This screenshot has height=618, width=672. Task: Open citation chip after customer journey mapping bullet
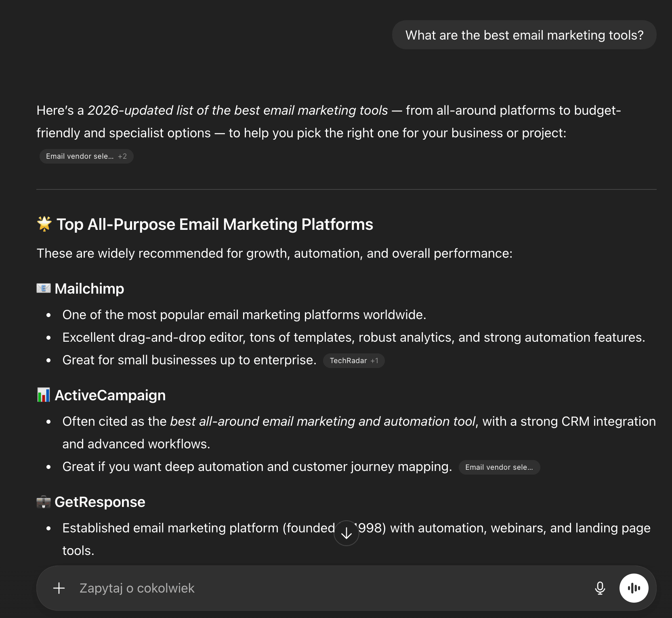[499, 467]
